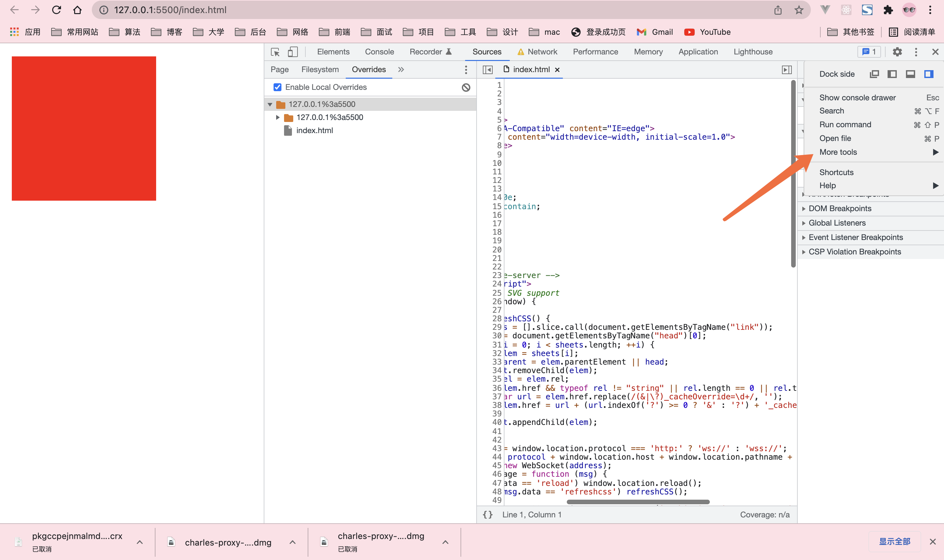Expand the nested 127.0.0.1%3a5500 subfolder
944x560 pixels.
point(278,117)
